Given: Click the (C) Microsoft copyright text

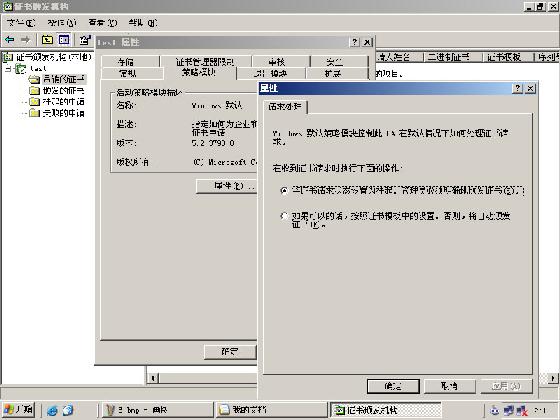Looking at the screenshot, I should (x=225, y=162).
